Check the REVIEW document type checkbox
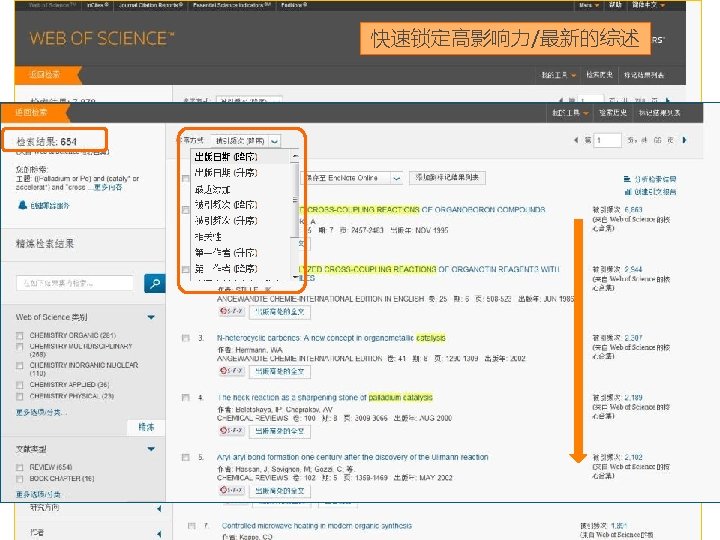This screenshot has height=540, width=720. tap(19, 467)
